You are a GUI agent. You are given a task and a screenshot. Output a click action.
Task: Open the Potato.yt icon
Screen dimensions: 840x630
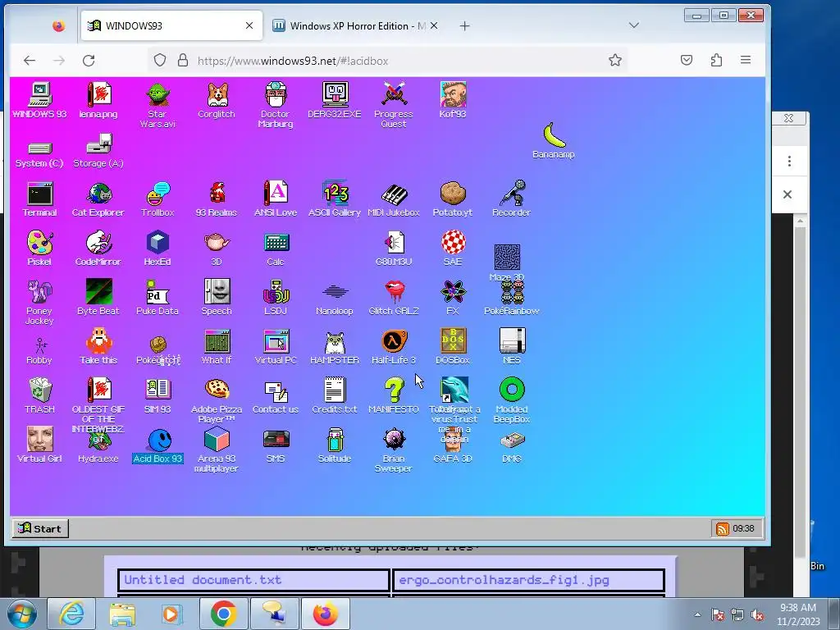pos(453,194)
